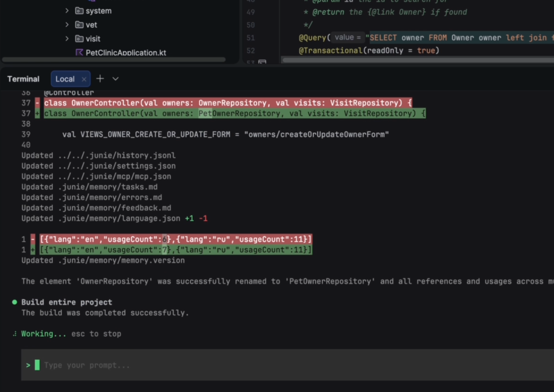Click the vet folder icon
554x392 pixels.
[80, 25]
